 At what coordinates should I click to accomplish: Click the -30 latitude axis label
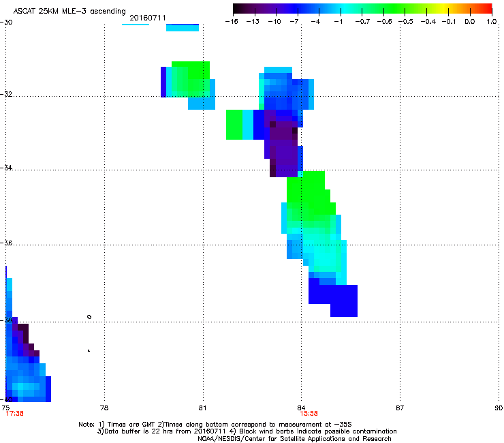point(6,22)
